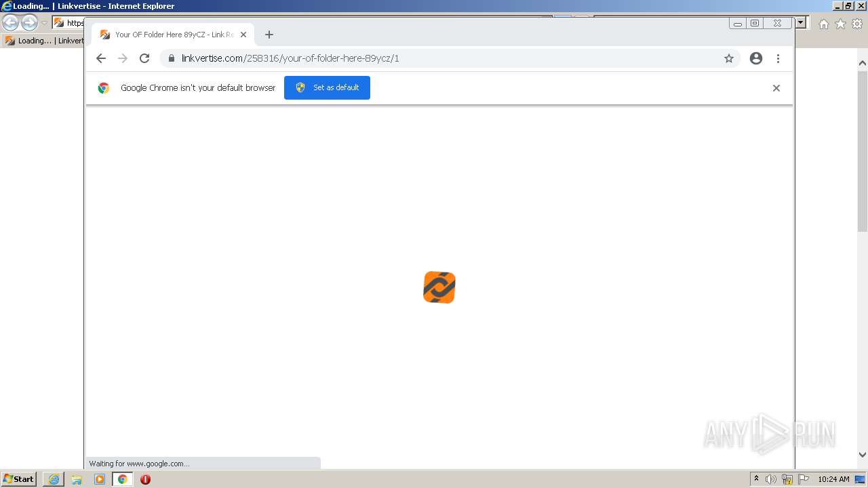868x488 pixels.
Task: Dismiss the default browser notification bar
Action: tap(776, 88)
